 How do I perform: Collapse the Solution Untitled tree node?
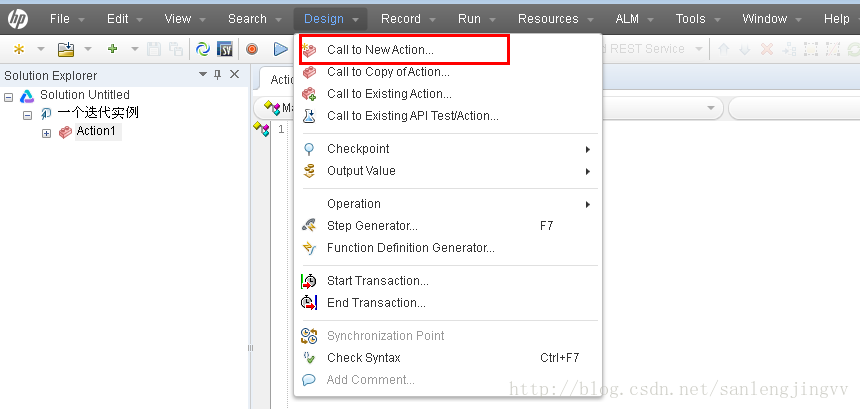pos(9,96)
